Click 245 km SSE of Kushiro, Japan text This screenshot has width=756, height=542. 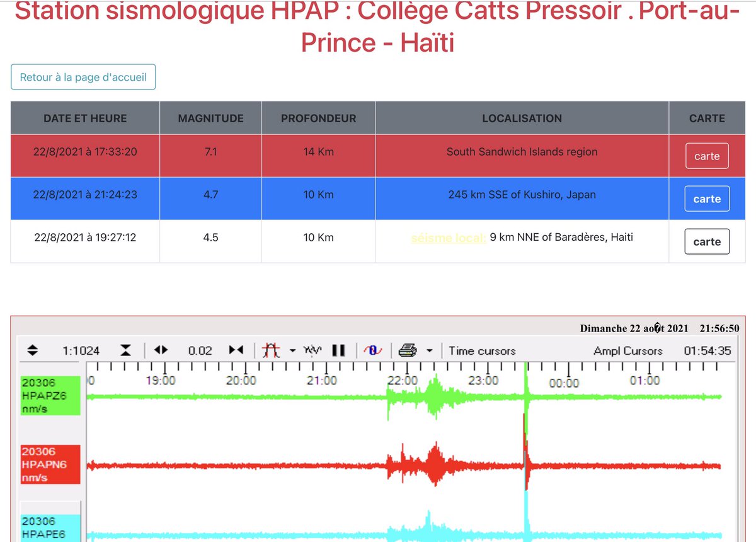(x=522, y=195)
